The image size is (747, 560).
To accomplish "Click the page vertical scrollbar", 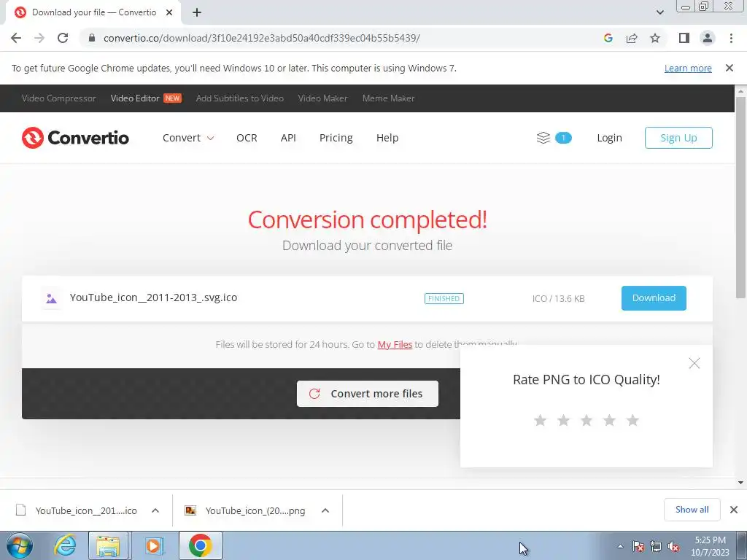I will click(x=740, y=198).
